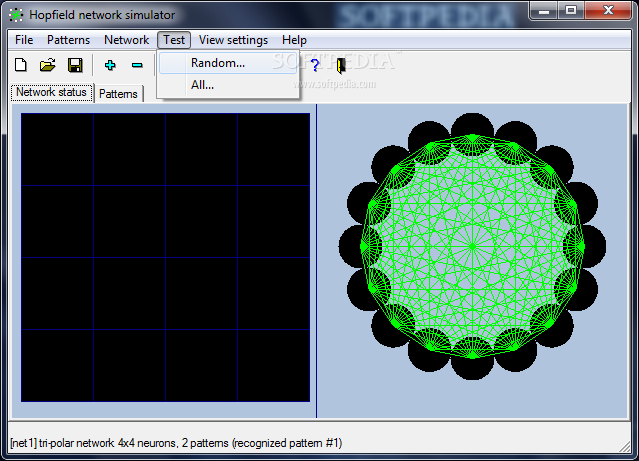Click the bottommost neuron node in graph

pos(472,359)
